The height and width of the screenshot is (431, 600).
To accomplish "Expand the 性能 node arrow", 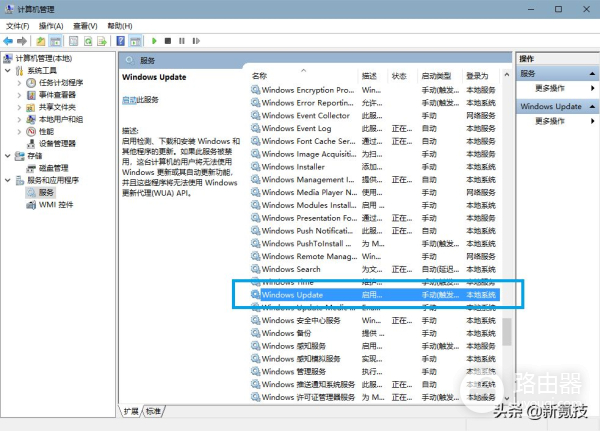I will click(x=19, y=131).
